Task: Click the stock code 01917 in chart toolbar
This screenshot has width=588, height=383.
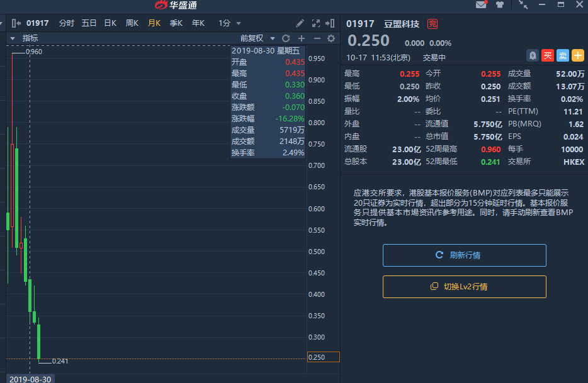Action: pyautogui.click(x=38, y=23)
